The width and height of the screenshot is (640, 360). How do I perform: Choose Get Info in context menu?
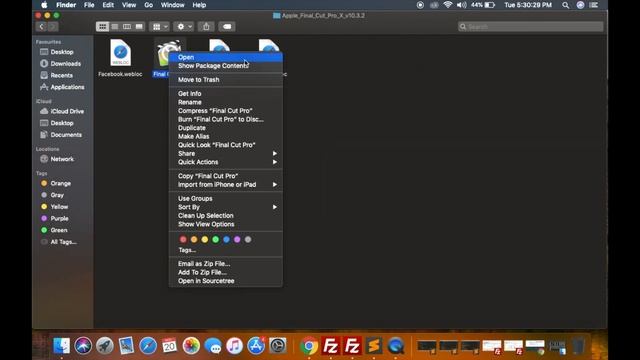click(226, 93)
